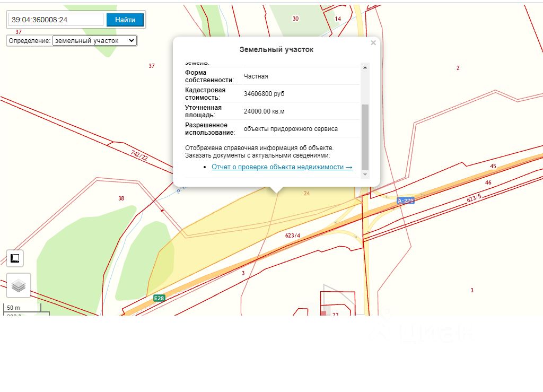This screenshot has height=392, width=543.
Task: Open the Отчет о проверке объекта недвижимости link
Action: pos(282,167)
